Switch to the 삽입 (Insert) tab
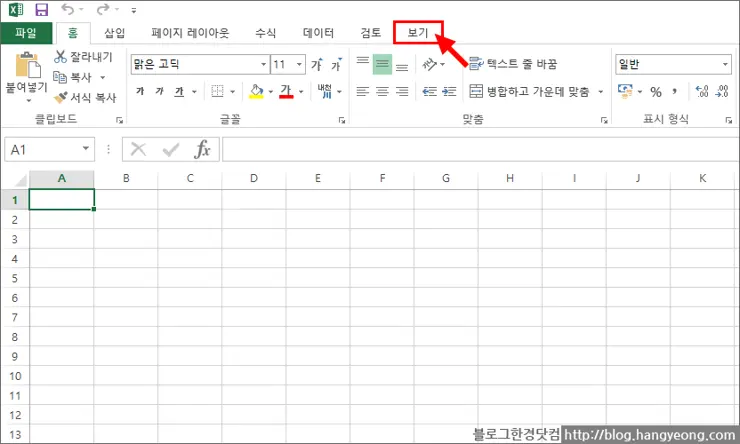The image size is (740, 444). coord(115,33)
